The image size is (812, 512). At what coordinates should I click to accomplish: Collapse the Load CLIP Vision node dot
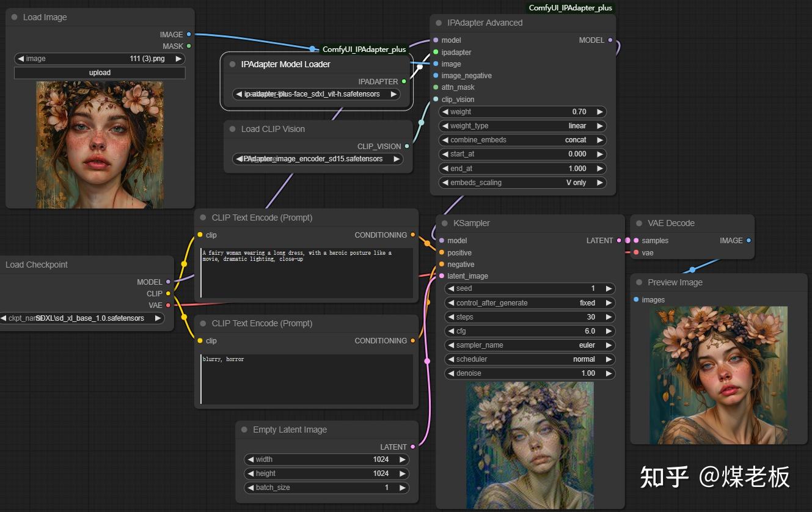click(x=233, y=129)
